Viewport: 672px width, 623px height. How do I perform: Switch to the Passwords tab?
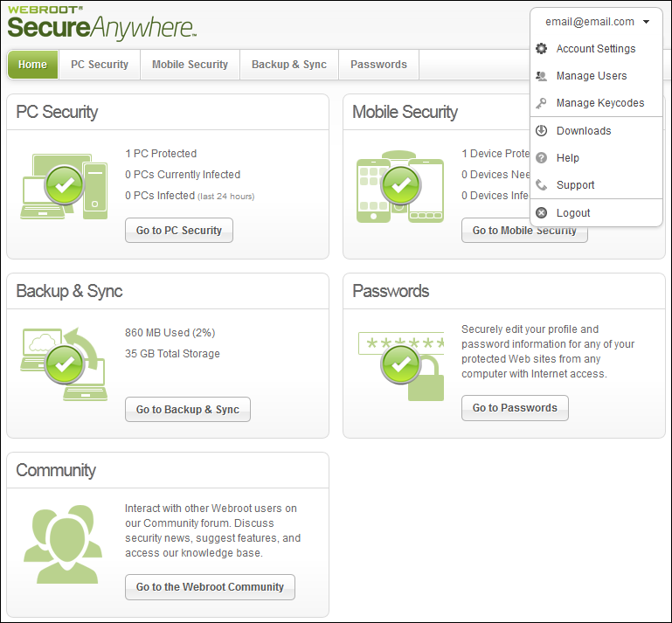379,65
